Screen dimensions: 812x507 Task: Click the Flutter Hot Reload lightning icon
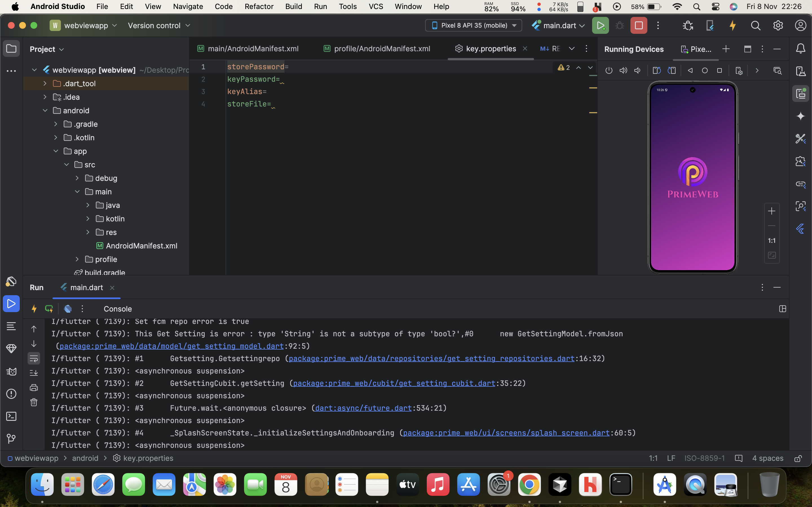tap(732, 25)
